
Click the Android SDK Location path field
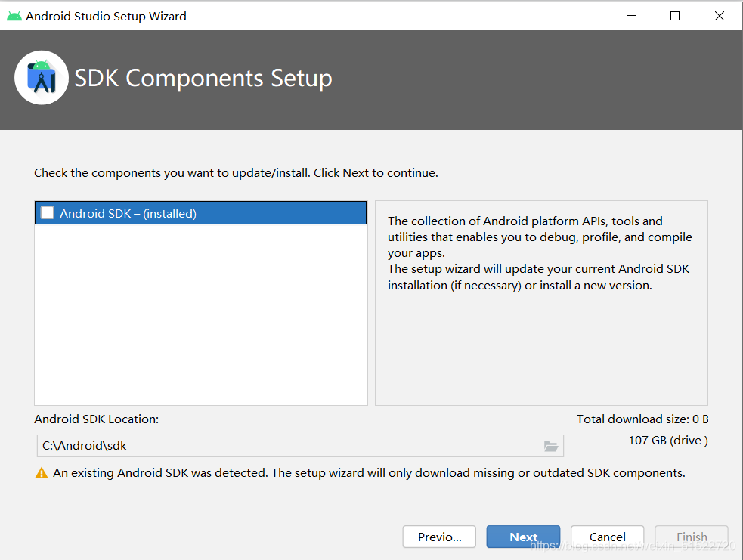pos(300,446)
